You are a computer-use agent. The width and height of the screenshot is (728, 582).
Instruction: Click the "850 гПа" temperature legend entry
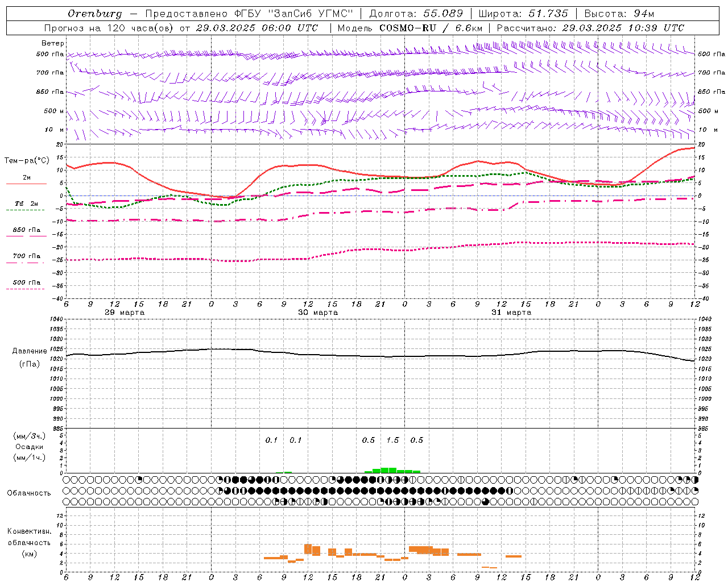tap(27, 230)
